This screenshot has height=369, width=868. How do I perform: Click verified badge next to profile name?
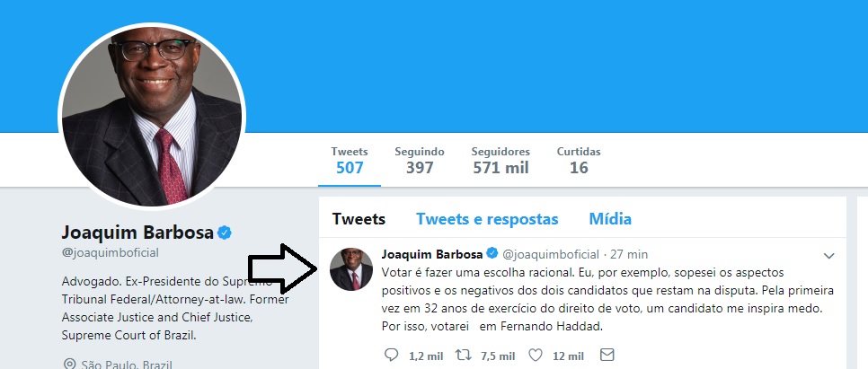point(225,233)
